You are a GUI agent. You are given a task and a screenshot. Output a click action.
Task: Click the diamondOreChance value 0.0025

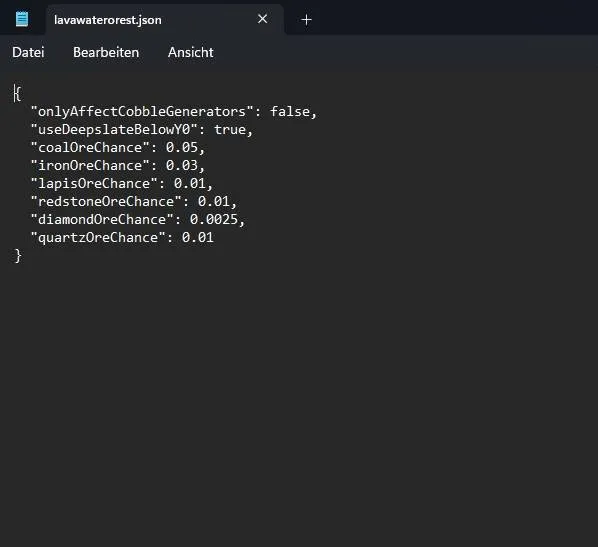[x=214, y=219]
